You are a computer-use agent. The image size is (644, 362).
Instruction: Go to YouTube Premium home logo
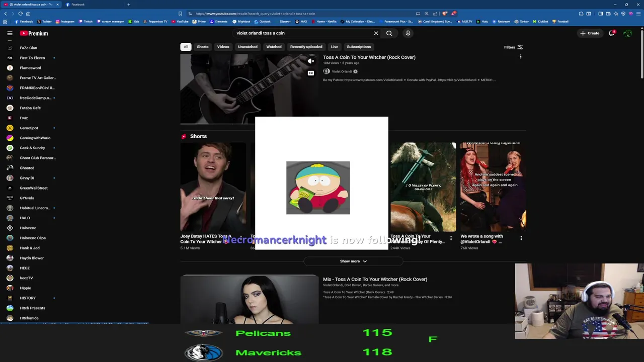coord(34,33)
